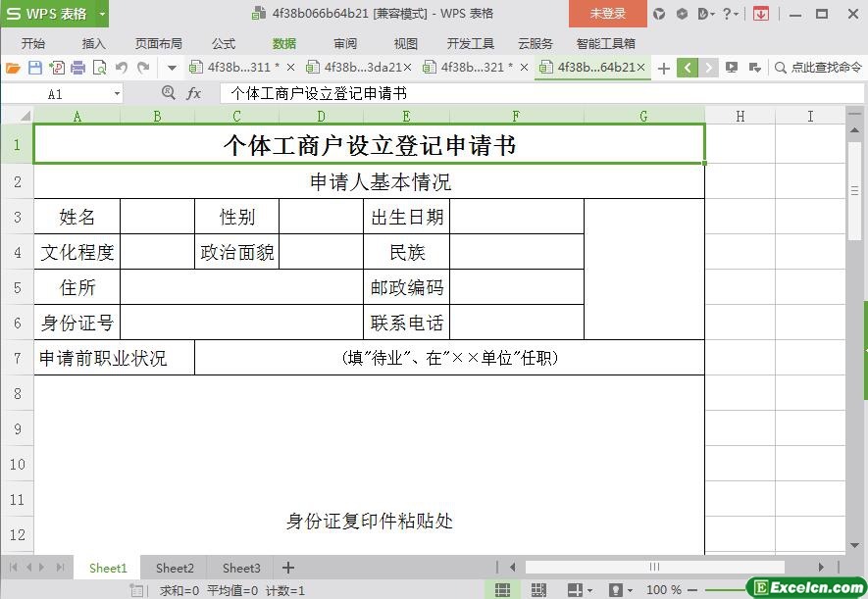Screen dimensions: 868x599
Task: Click the horizontal scrollbar right arrow
Action: point(821,567)
